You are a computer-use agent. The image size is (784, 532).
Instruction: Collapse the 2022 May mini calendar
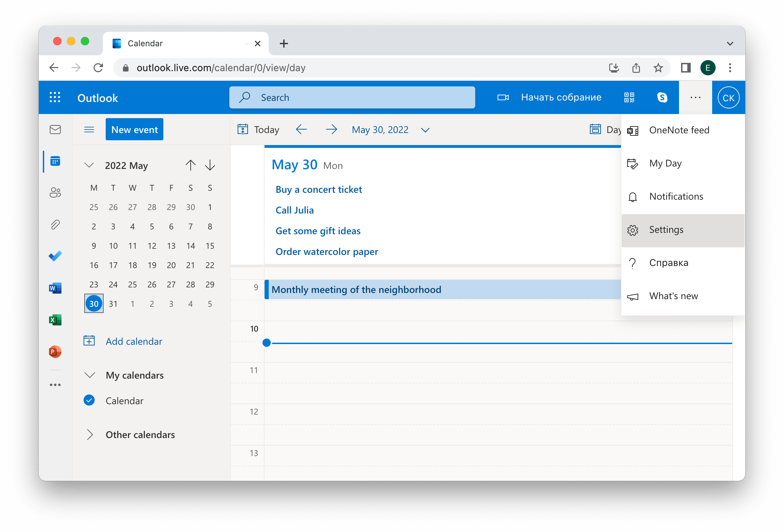89,165
